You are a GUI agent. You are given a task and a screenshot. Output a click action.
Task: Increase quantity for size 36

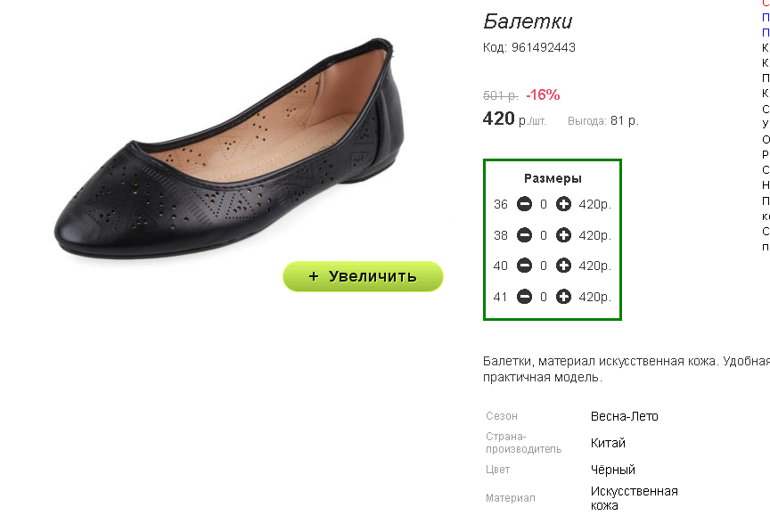coord(563,204)
